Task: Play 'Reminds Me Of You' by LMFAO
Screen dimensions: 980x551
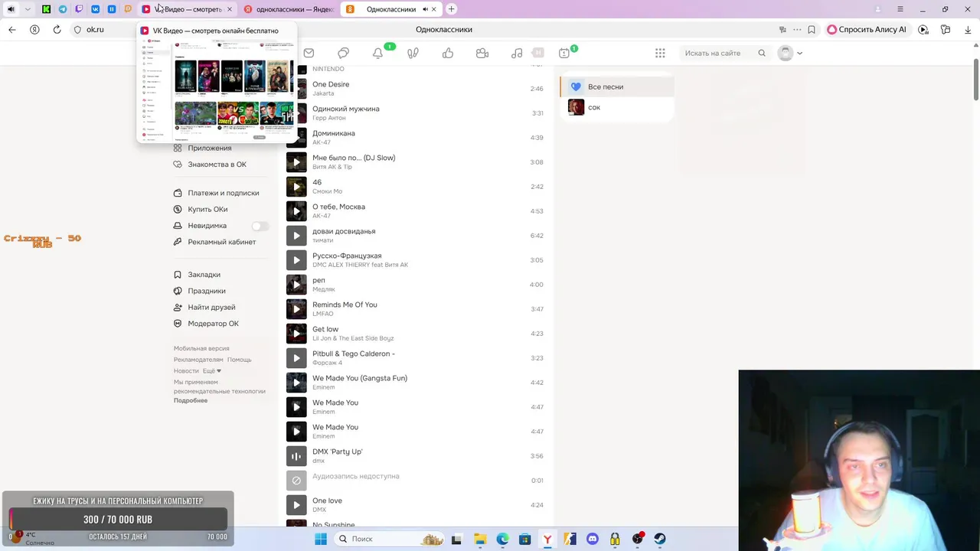Action: (x=296, y=309)
